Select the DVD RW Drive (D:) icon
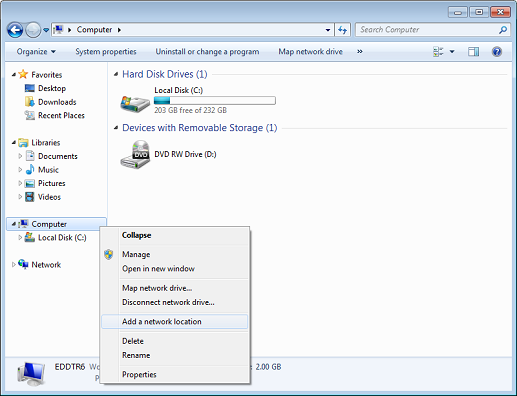 [x=135, y=155]
